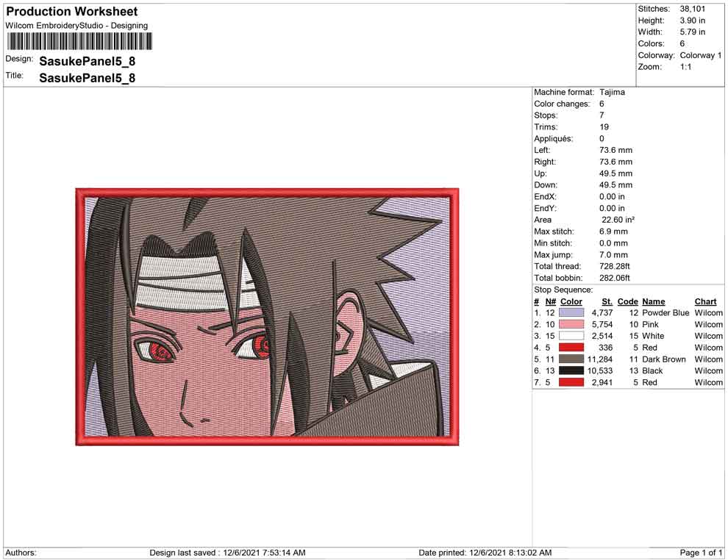Click the 'Black' thread name

[x=652, y=370]
